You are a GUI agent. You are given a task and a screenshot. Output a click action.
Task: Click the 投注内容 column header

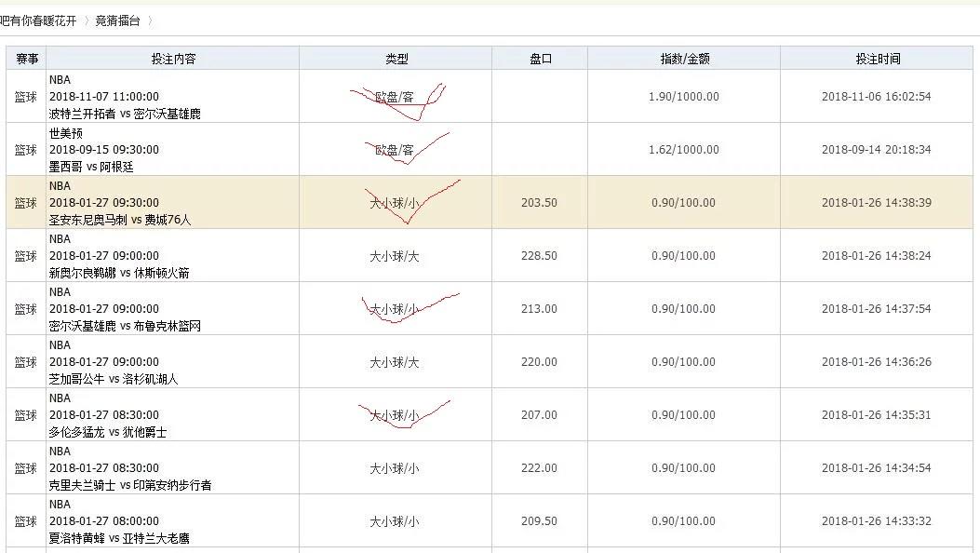pos(173,59)
